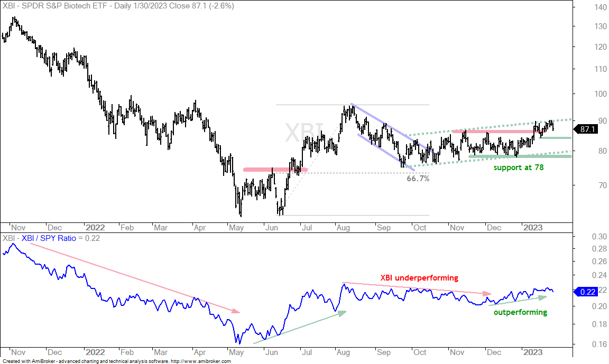
Task: Click the green arrow under ratio June low
Action: [299, 327]
